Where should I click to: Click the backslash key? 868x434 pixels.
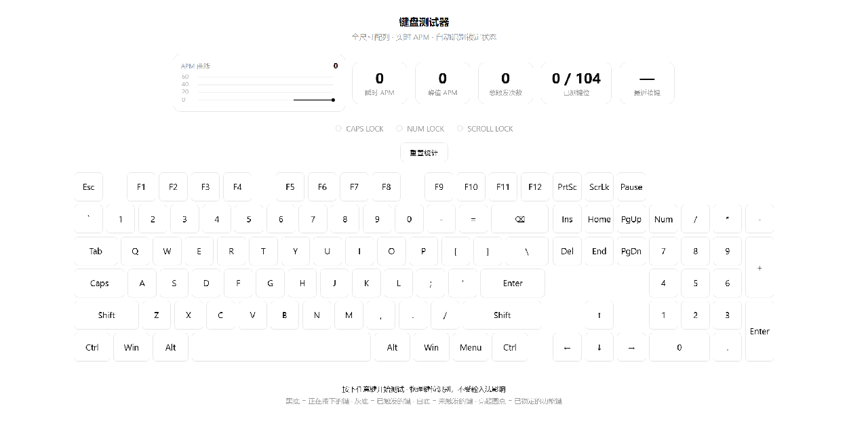[527, 251]
